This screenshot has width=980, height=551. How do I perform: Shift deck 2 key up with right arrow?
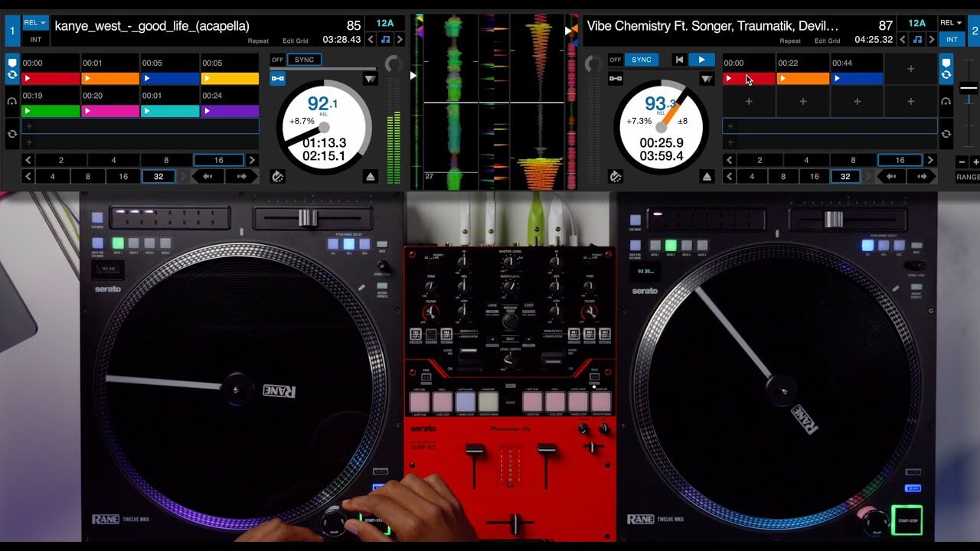[932, 40]
